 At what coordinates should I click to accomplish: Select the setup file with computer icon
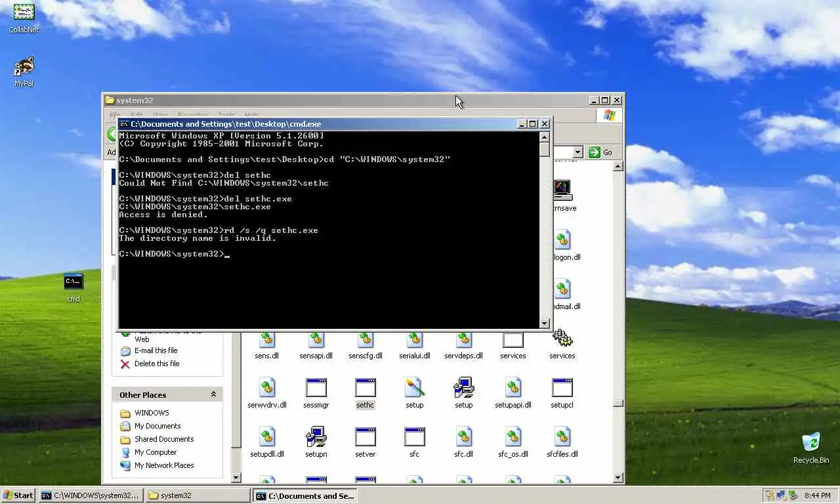click(x=464, y=393)
